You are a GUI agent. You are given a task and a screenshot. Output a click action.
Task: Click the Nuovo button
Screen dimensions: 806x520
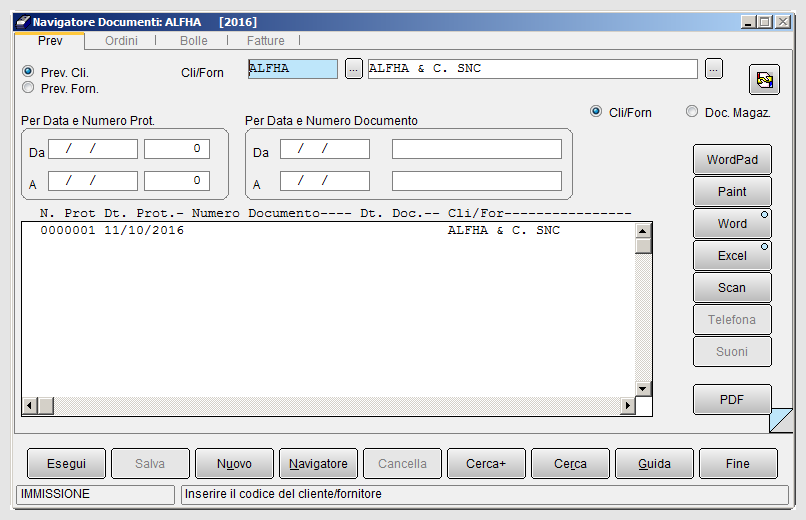[234, 463]
